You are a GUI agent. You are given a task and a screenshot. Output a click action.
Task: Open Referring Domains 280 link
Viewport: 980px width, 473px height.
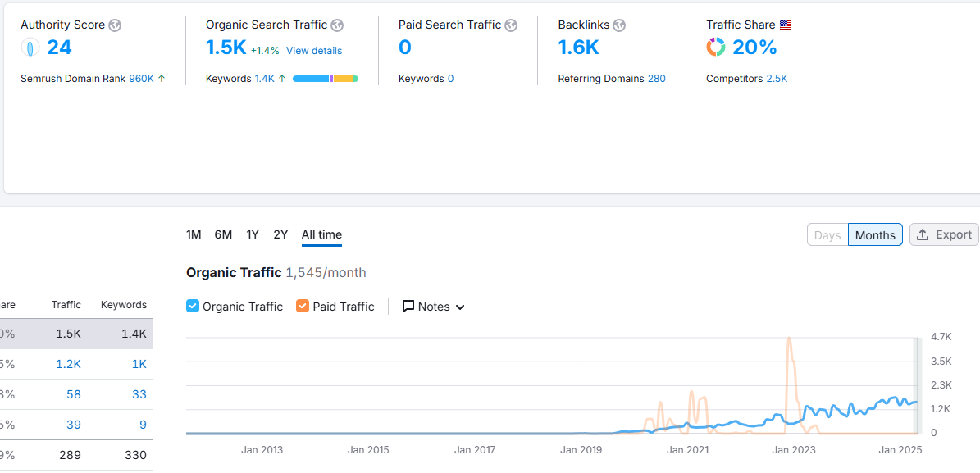point(656,79)
